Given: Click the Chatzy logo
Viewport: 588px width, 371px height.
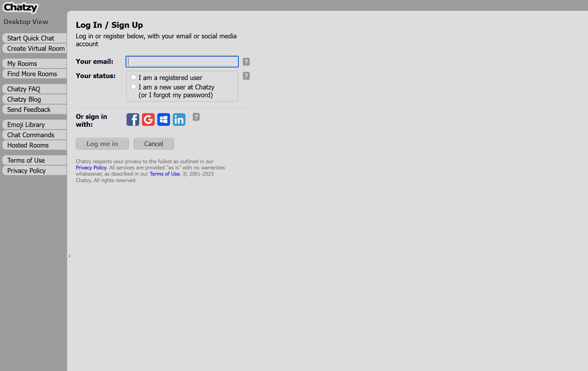Looking at the screenshot, I should (x=21, y=7).
